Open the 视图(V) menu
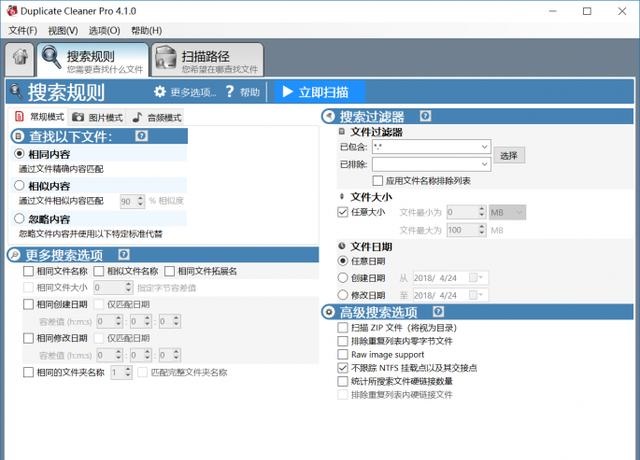Image resolution: width=640 pixels, height=460 pixels. [x=63, y=31]
